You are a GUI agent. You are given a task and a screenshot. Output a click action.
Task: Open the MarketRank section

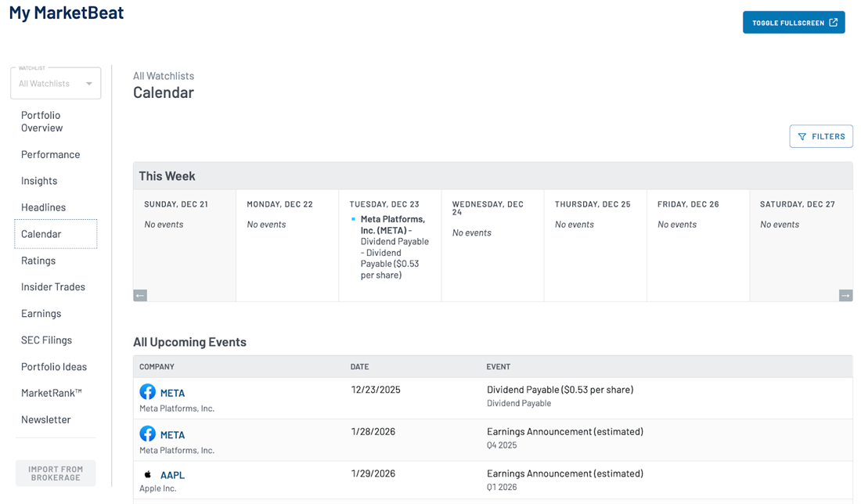pyautogui.click(x=52, y=393)
